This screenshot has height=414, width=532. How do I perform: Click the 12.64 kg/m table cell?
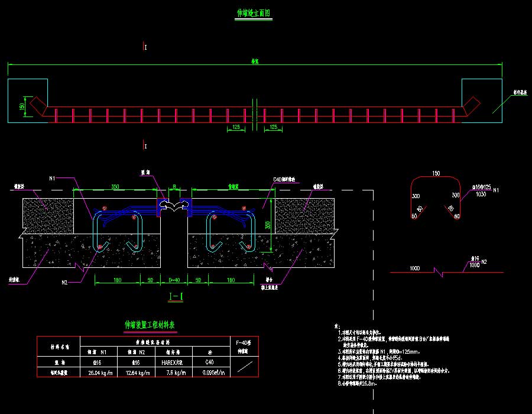[x=134, y=373]
